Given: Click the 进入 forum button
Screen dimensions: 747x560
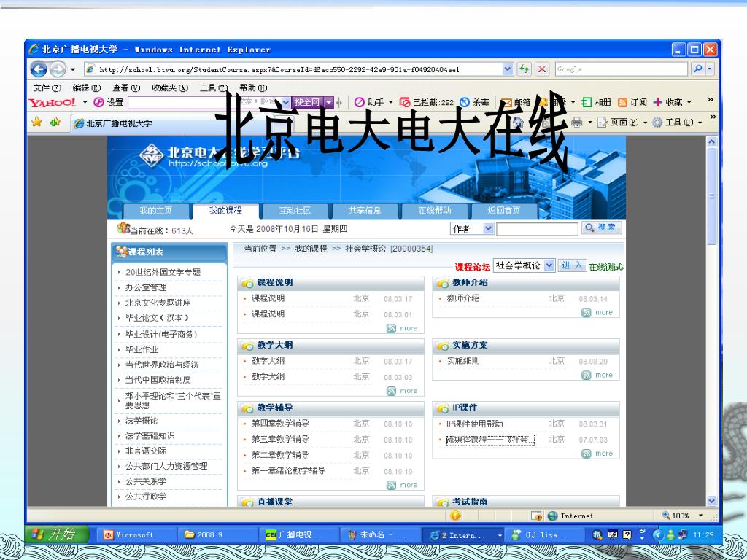Looking at the screenshot, I should 572,265.
